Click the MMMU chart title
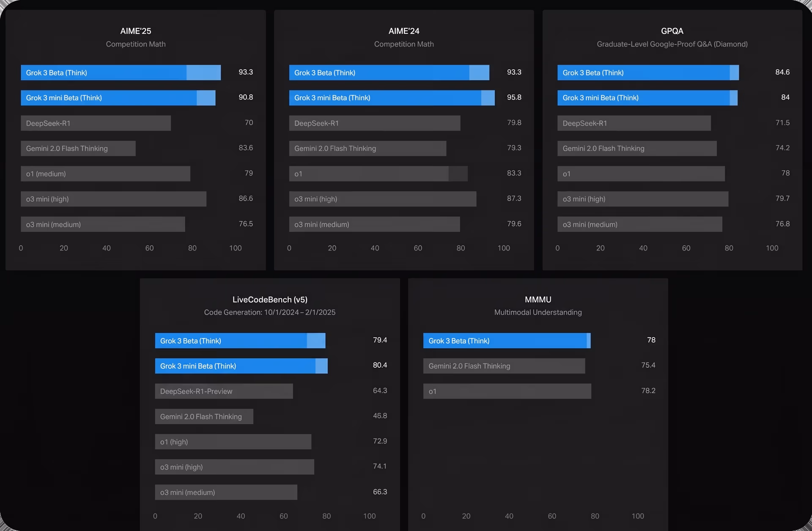812x531 pixels. [538, 300]
